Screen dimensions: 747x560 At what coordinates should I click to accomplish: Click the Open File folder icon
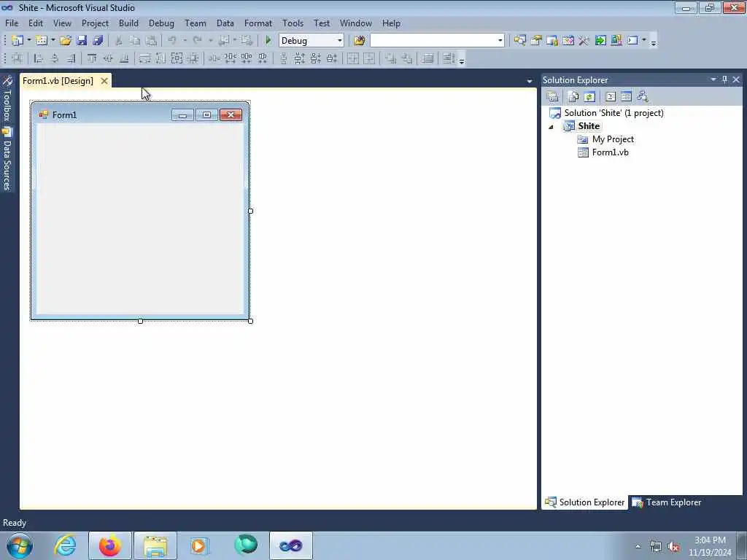(x=65, y=41)
